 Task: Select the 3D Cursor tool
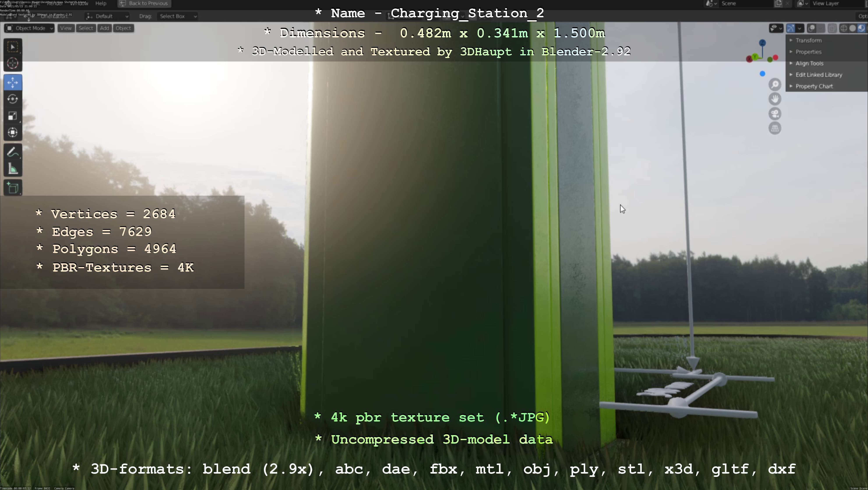pyautogui.click(x=13, y=63)
